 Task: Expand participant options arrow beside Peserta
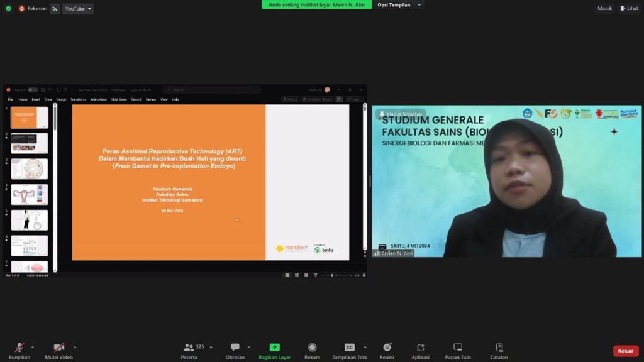211,348
